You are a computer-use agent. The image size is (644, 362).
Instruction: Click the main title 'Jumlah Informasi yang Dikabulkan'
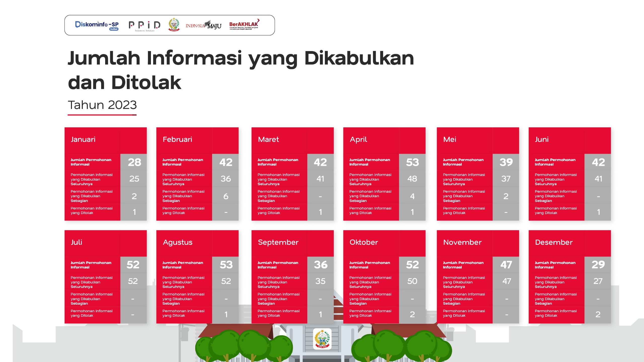point(241,58)
